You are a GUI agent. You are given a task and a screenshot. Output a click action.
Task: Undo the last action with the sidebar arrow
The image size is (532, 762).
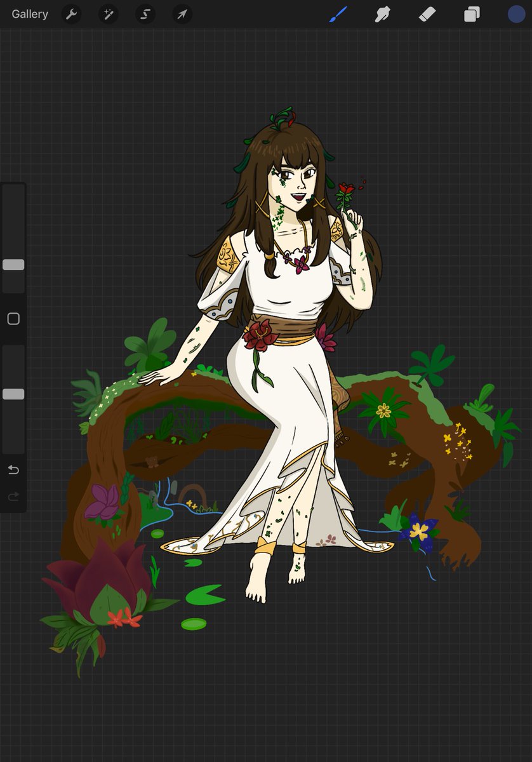click(13, 470)
